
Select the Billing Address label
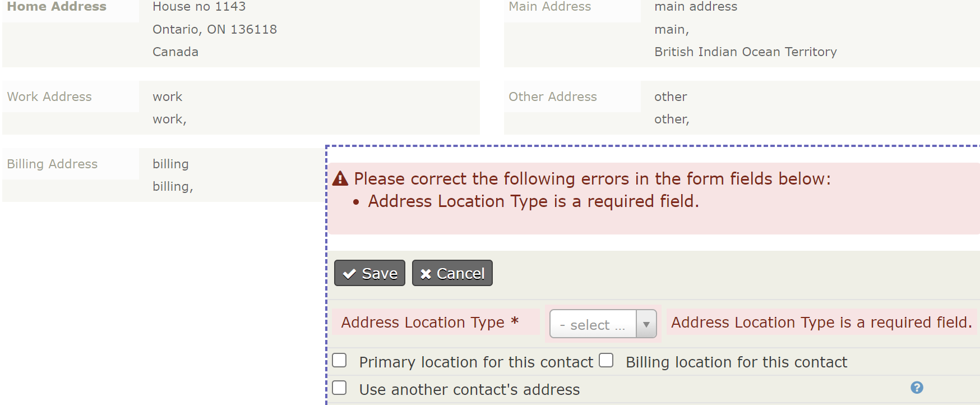[52, 164]
